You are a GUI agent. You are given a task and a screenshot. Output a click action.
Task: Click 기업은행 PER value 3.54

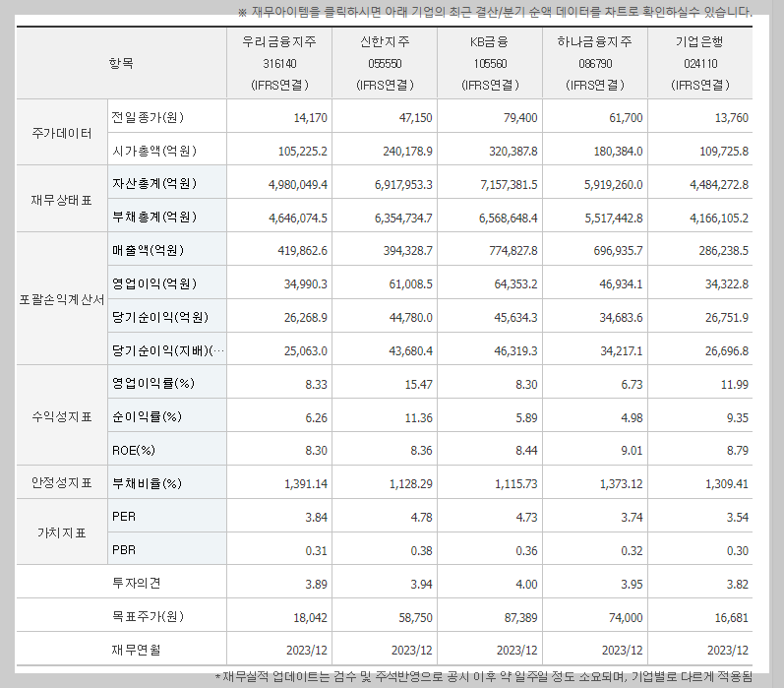(738, 518)
